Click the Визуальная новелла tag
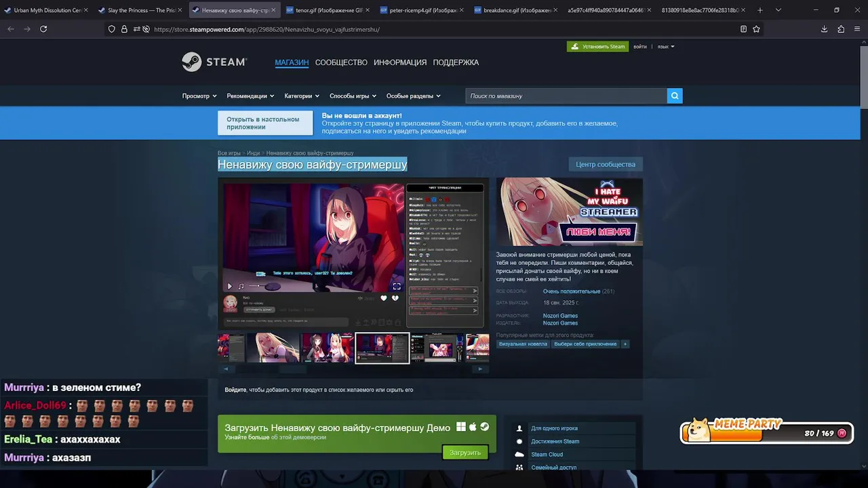 tap(523, 344)
